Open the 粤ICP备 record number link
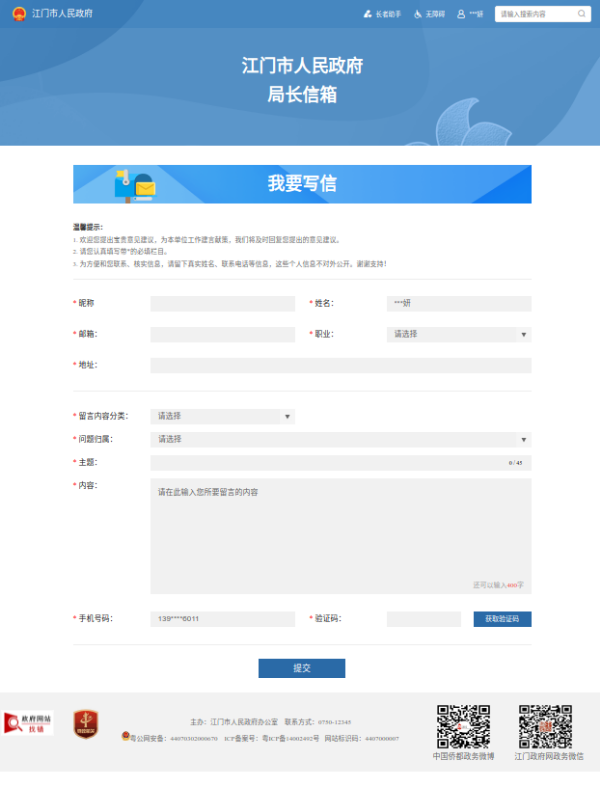Image resolution: width=600 pixels, height=786 pixels. [x=290, y=738]
